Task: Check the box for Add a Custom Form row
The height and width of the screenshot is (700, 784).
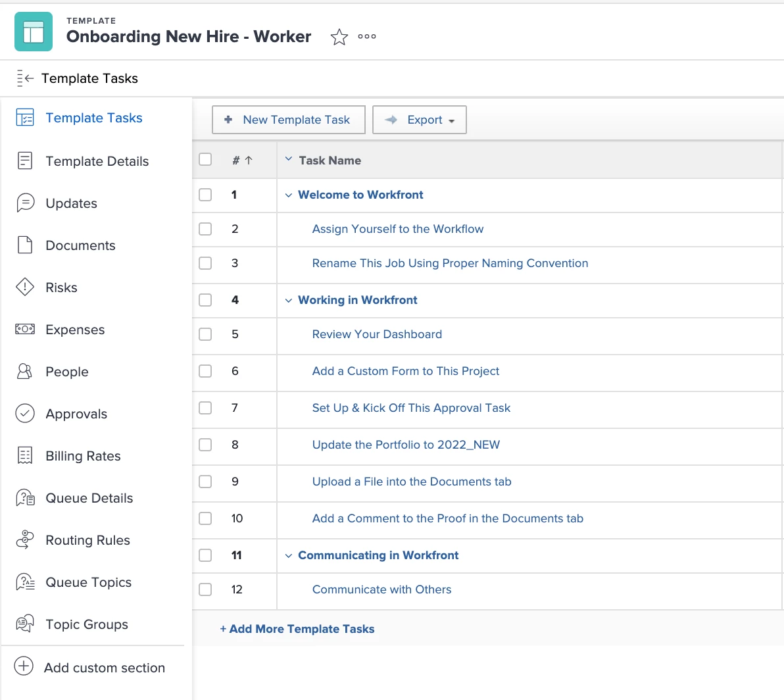Action: point(205,371)
